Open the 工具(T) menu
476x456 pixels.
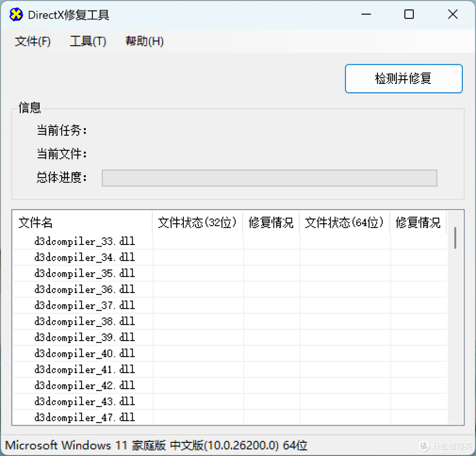[88, 41]
